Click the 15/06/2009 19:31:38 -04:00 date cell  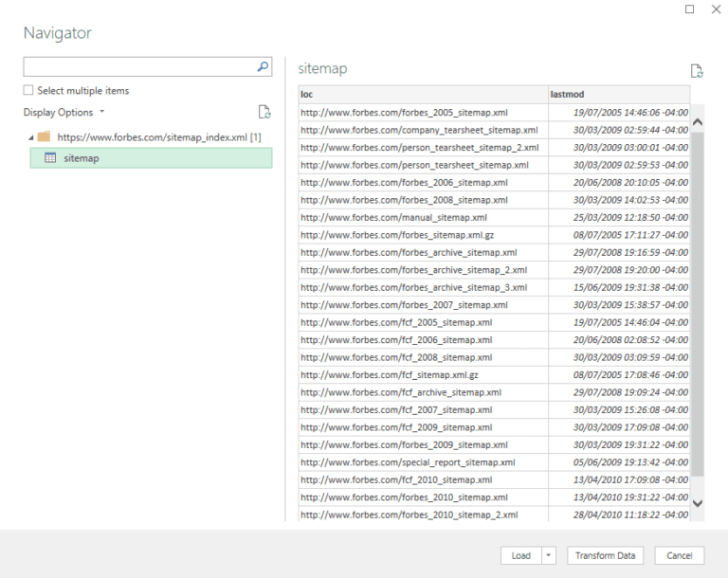(619, 287)
